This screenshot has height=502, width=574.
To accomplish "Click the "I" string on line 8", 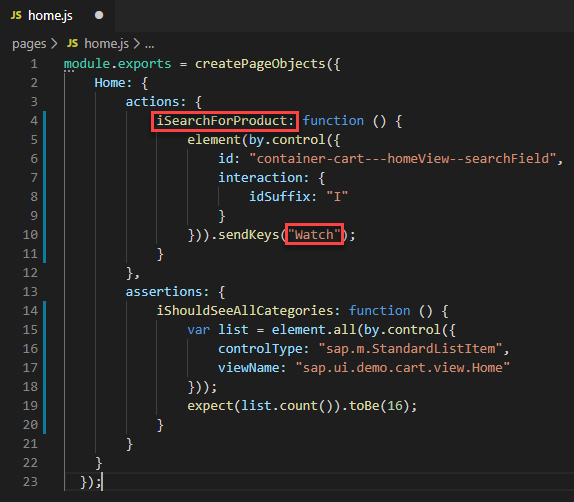I will 337,197.
